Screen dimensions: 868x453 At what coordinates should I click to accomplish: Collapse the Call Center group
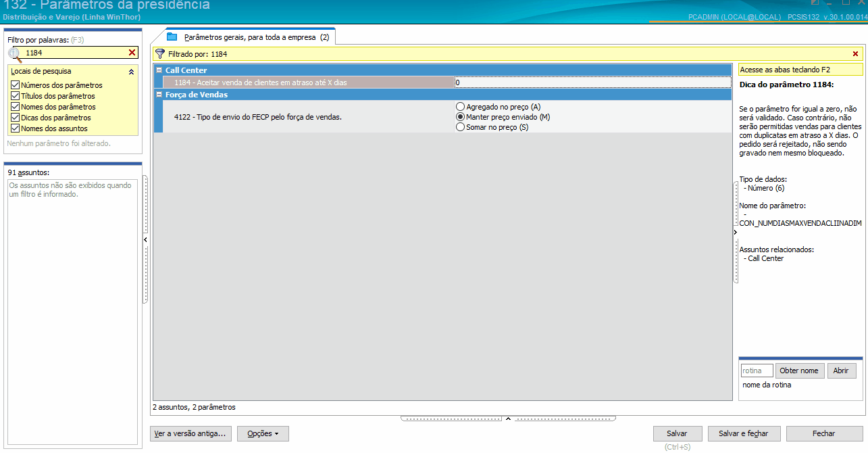[159, 70]
